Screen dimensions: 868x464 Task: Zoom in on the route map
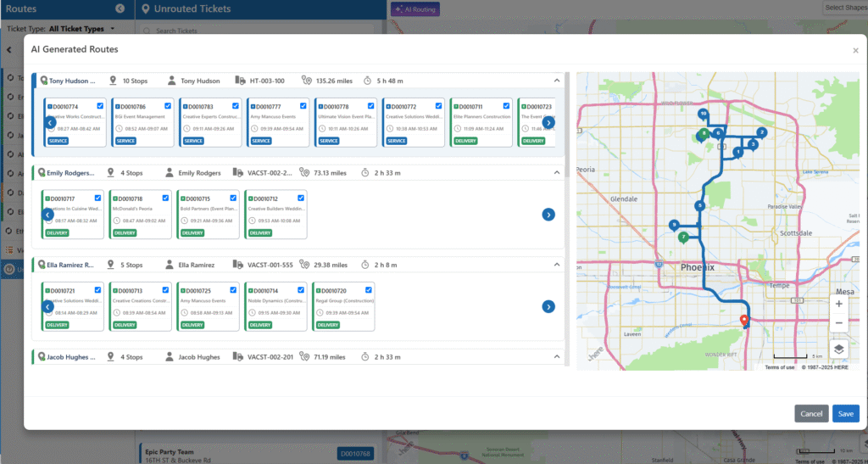(838, 304)
